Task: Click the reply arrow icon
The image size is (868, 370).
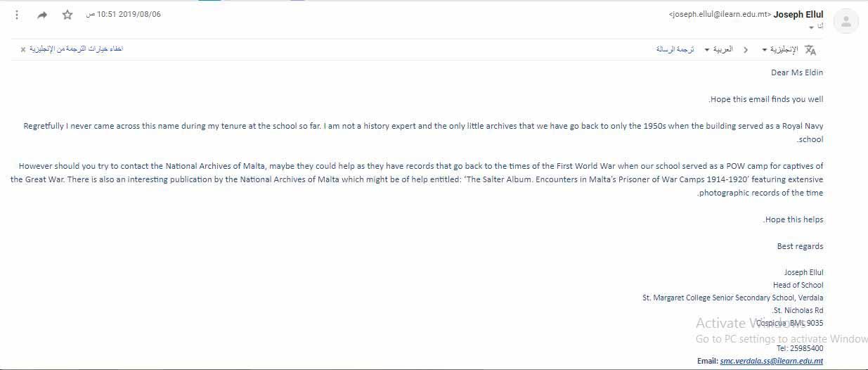Action: [42, 15]
